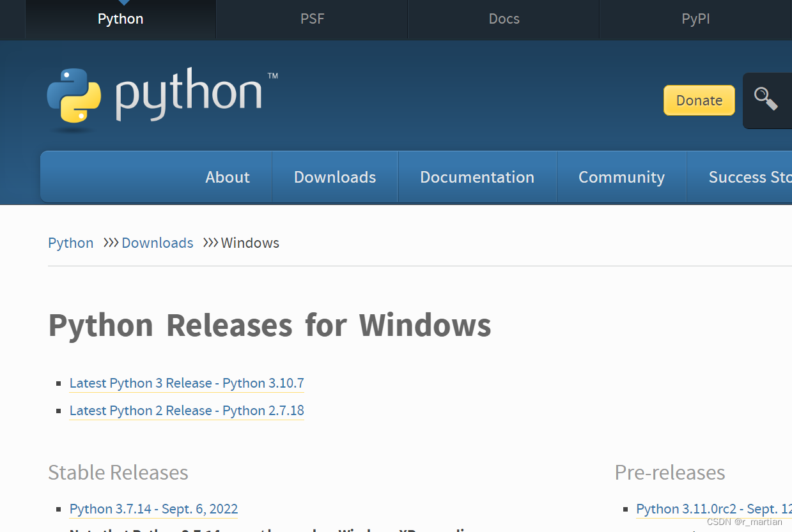Select the Python tab in top bar

click(x=120, y=19)
